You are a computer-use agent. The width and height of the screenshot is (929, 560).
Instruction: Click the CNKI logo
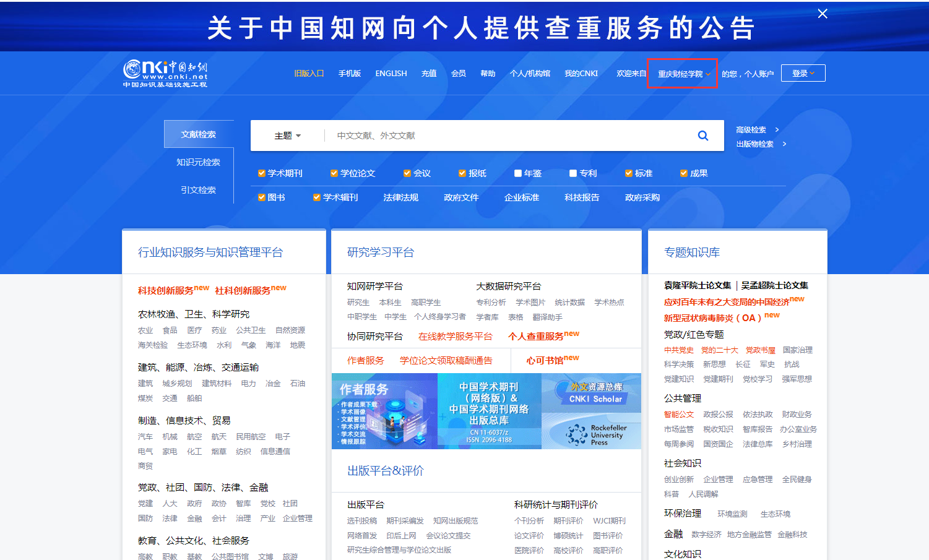[165, 74]
